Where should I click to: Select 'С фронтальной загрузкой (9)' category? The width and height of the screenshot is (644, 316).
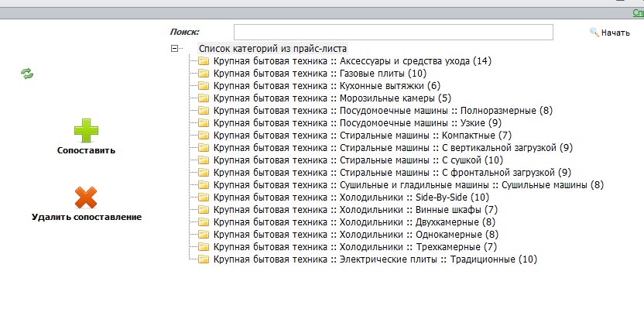coord(392,173)
